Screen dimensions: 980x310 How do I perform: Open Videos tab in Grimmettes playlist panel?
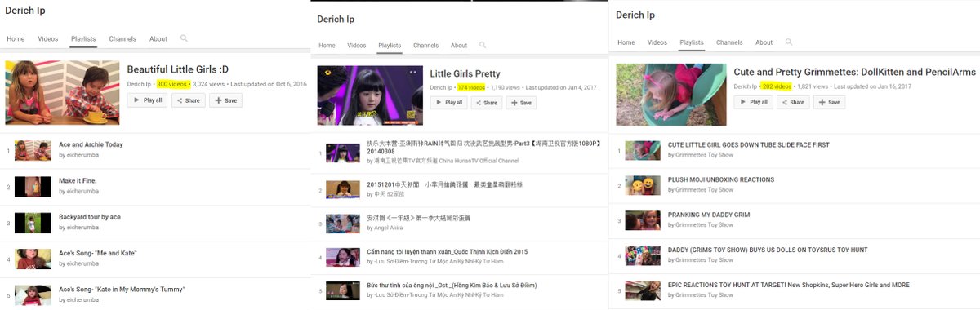tap(657, 42)
